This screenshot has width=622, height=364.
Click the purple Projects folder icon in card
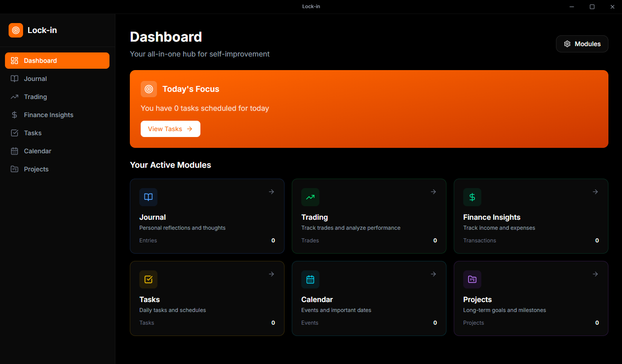472,279
